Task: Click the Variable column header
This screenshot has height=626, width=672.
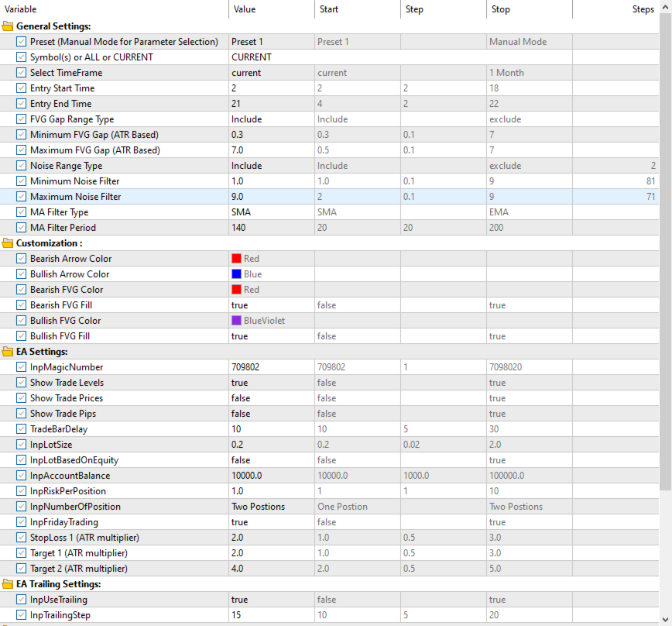Action: pos(115,9)
